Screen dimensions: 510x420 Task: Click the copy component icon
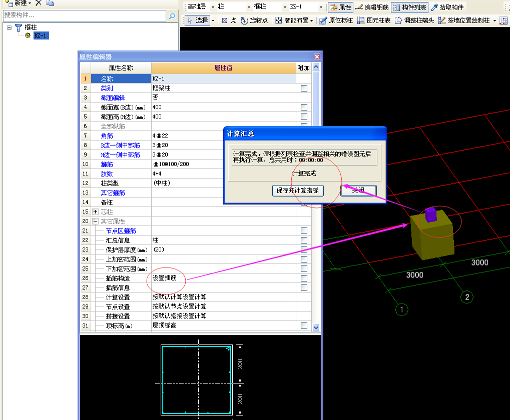50,3
